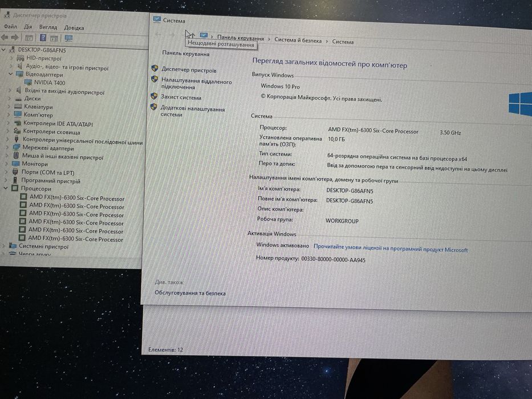
Task: Click the computer icon in address bar
Action: pyautogui.click(x=204, y=35)
